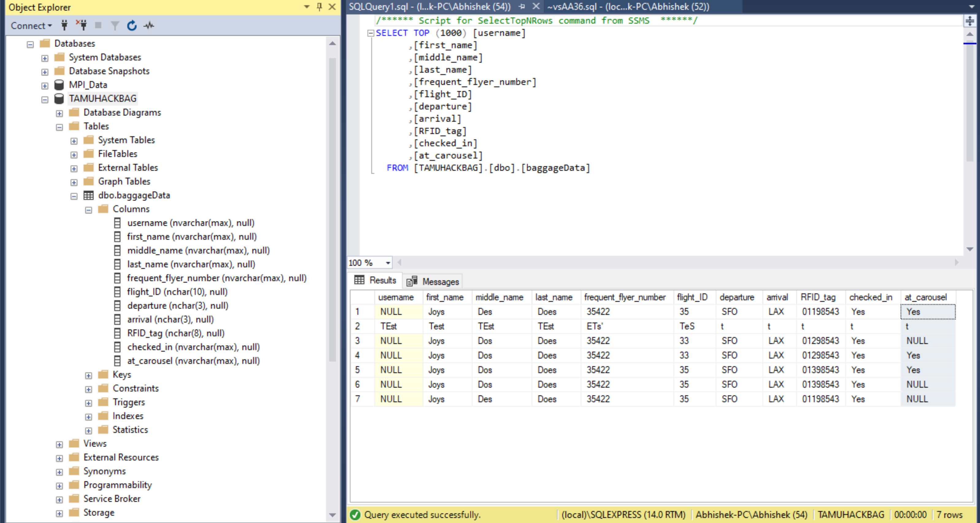Pin the Object Explorer panel
Screen dimensions: 980x523
tap(319, 6)
